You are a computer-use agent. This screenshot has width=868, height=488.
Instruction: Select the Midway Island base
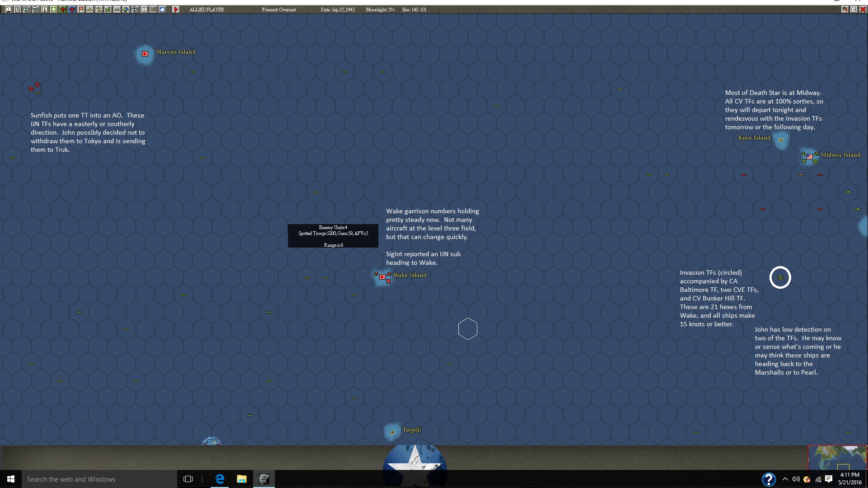(809, 157)
